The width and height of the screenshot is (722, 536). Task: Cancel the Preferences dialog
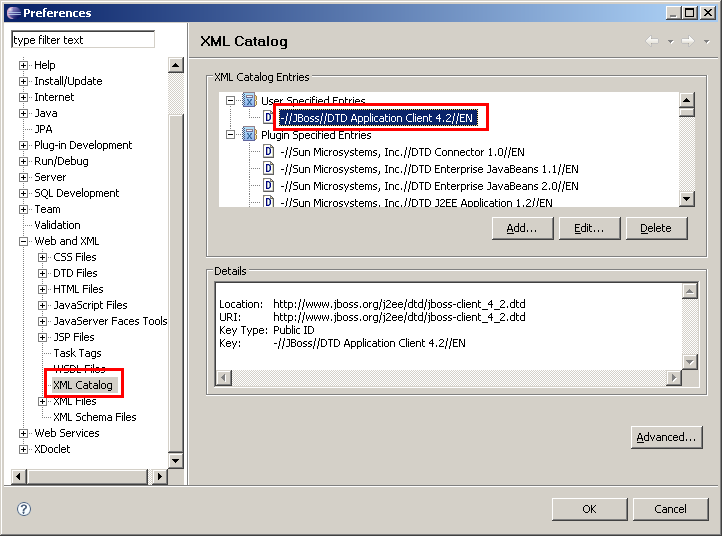[670, 509]
